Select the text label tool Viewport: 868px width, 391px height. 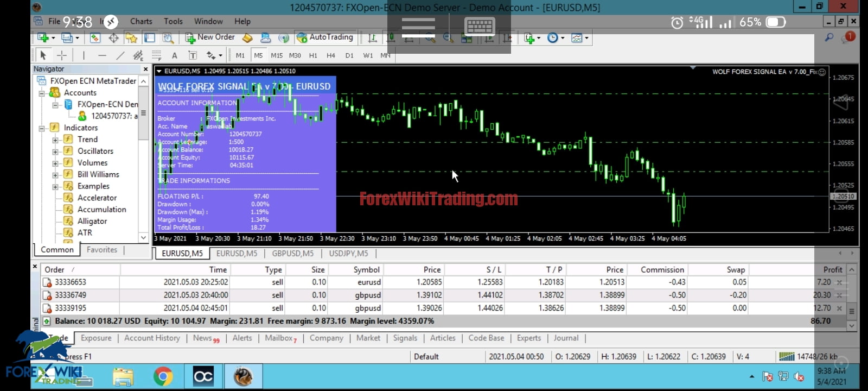coord(193,55)
